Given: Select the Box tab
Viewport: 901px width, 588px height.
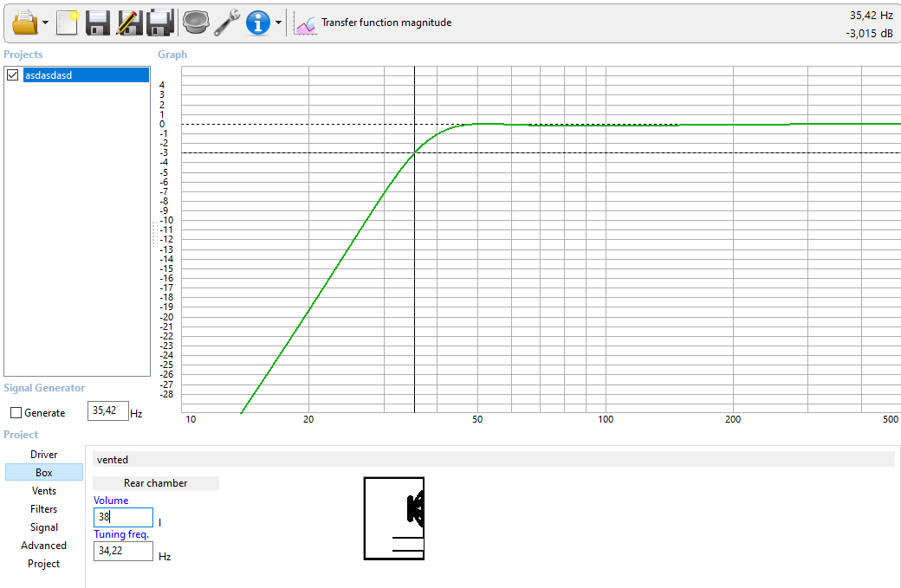Looking at the screenshot, I should point(43,473).
